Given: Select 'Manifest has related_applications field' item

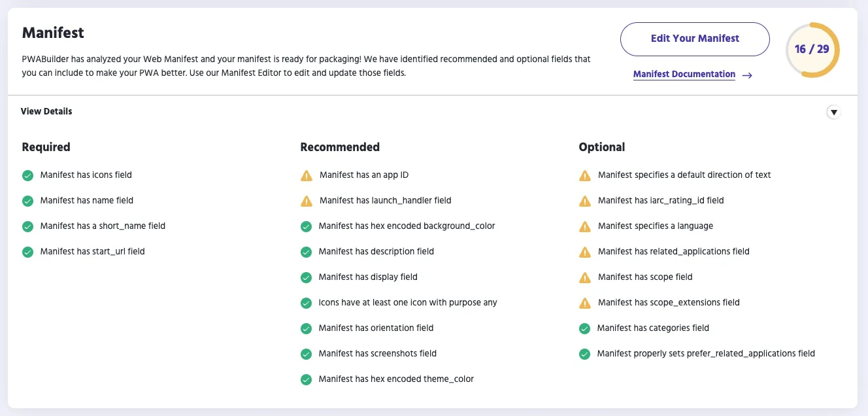Looking at the screenshot, I should [x=673, y=252].
